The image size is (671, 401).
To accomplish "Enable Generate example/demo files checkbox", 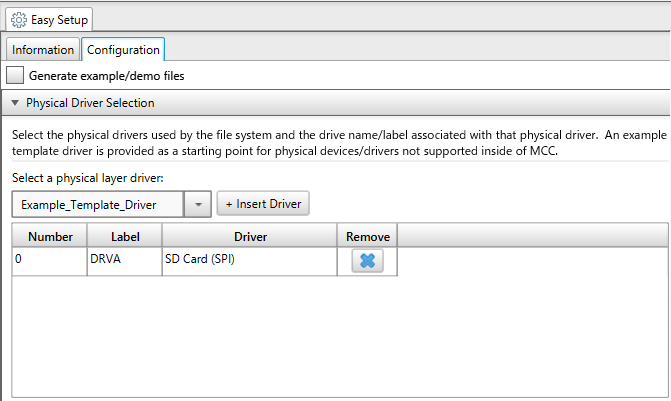I will [x=15, y=75].
